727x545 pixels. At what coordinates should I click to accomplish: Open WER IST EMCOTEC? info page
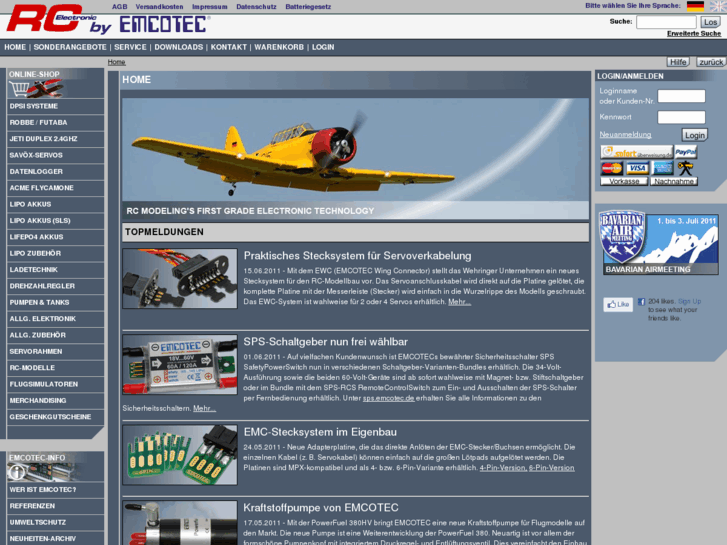tap(56, 490)
